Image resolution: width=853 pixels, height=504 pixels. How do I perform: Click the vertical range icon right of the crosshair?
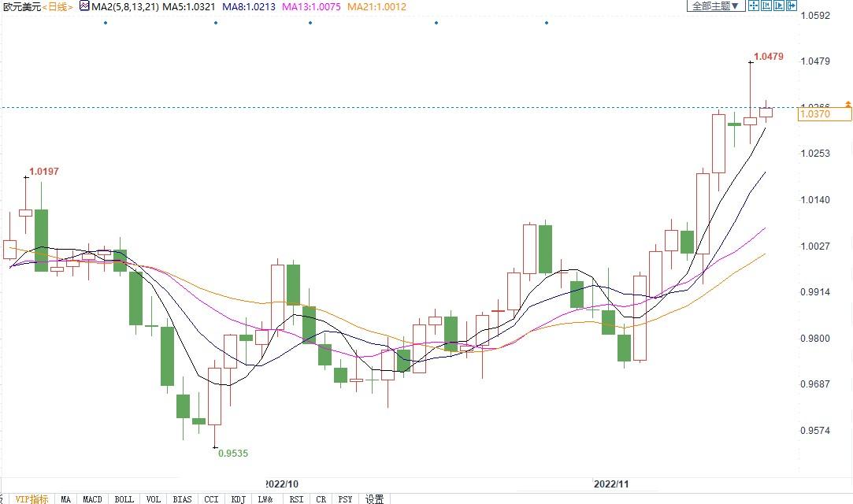pos(767,6)
